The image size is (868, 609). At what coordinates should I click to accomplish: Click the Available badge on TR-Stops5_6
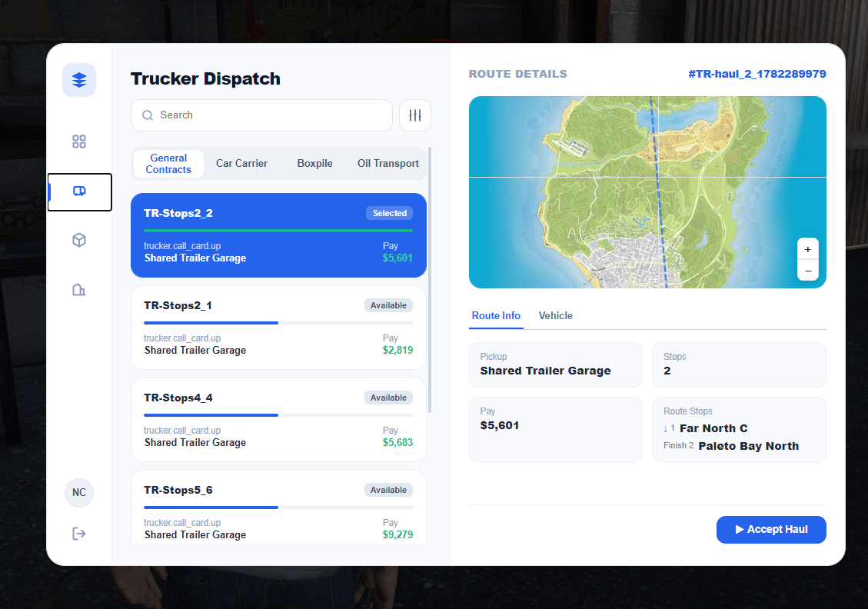(388, 490)
